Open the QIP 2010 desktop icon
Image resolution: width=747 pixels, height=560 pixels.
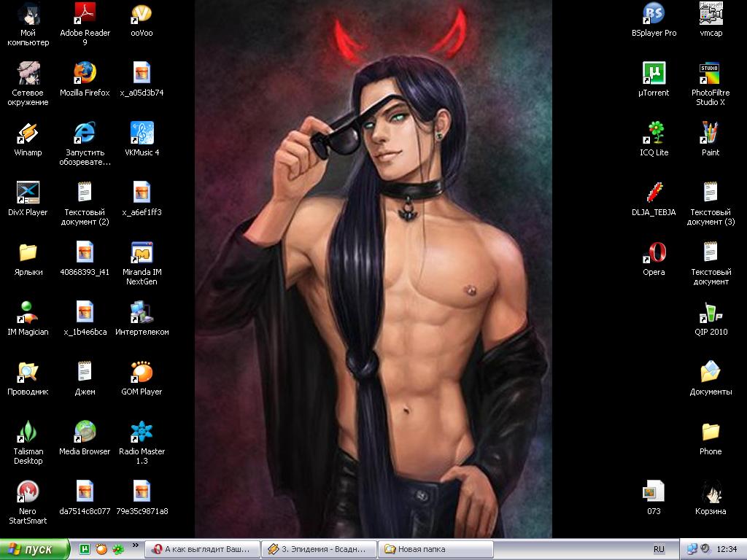(x=711, y=312)
